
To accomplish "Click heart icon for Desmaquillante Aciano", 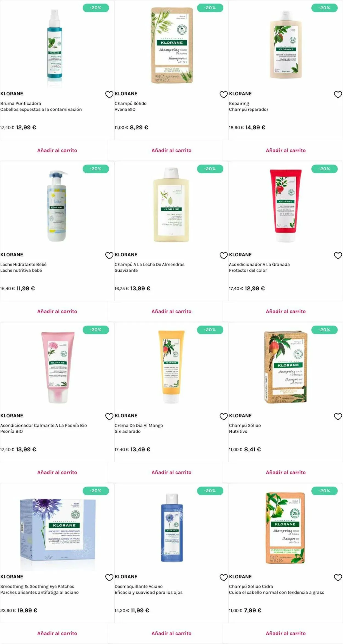I will pos(224,578).
